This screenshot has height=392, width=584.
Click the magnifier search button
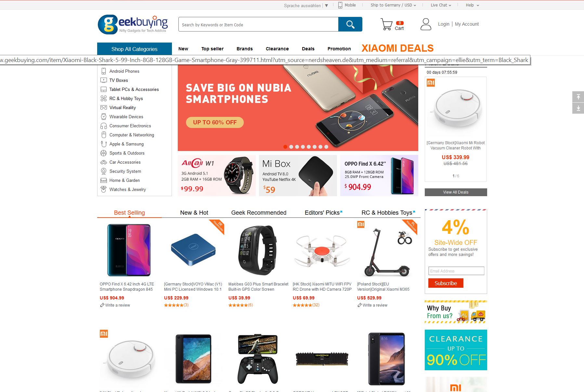click(350, 24)
